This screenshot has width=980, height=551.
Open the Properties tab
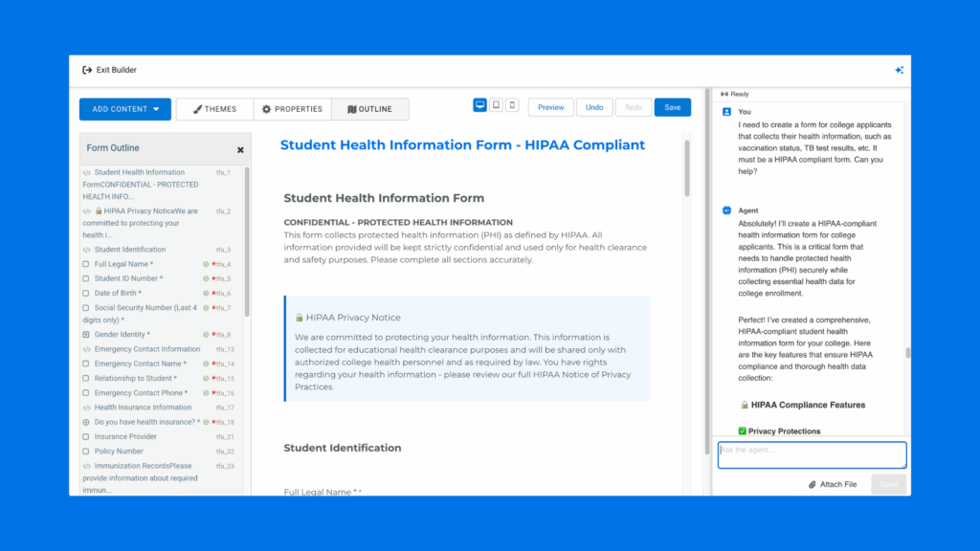pyautogui.click(x=293, y=109)
